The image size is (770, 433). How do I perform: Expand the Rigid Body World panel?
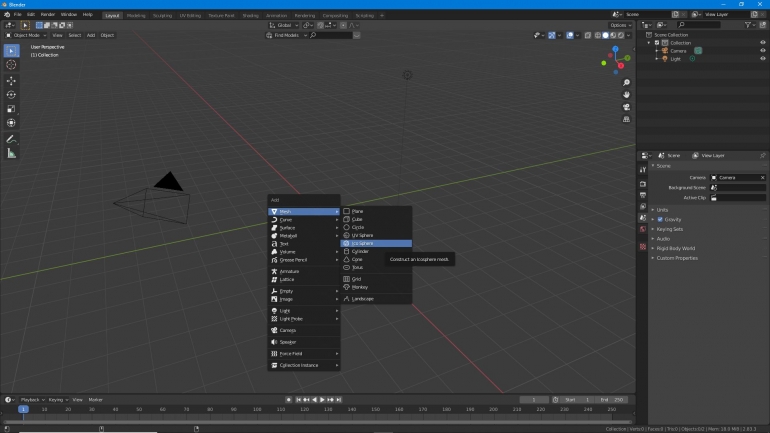(675, 248)
